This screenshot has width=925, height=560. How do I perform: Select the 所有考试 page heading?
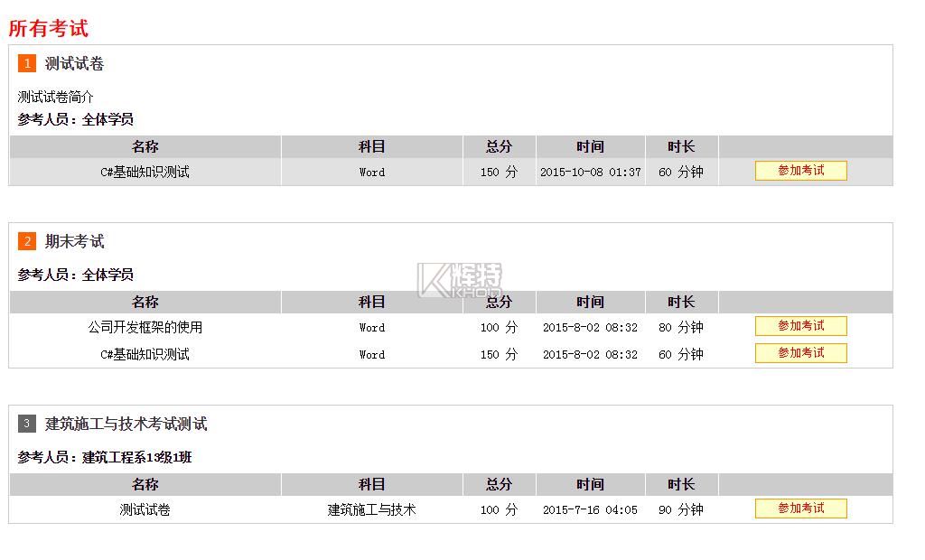coord(49,28)
